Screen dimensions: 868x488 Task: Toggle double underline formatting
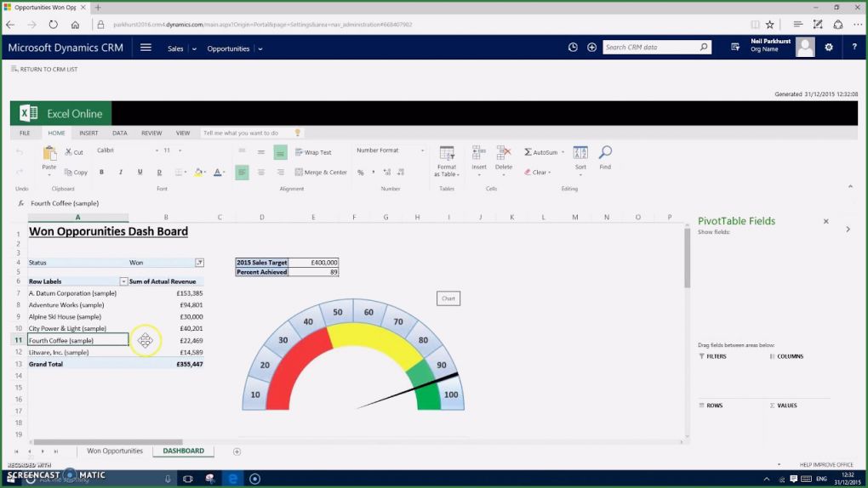pos(159,172)
